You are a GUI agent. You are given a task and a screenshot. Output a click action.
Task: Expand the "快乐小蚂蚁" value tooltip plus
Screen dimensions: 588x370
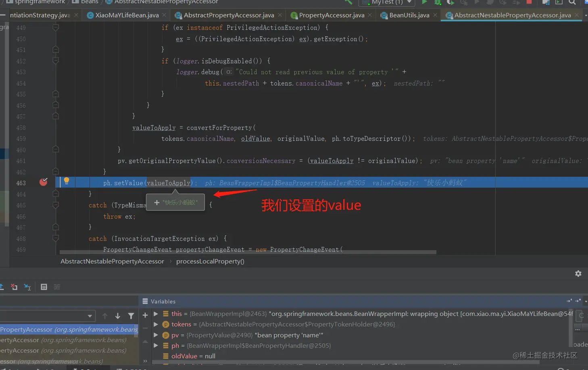[x=157, y=202]
